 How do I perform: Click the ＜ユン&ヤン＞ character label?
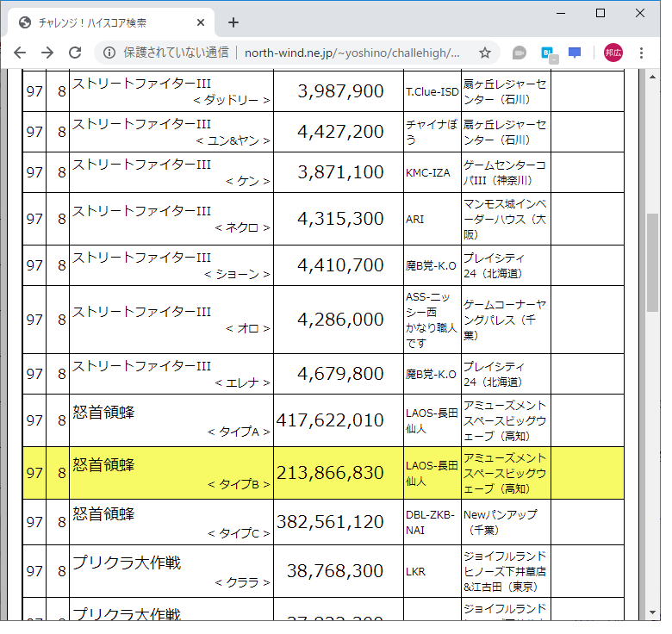click(233, 140)
